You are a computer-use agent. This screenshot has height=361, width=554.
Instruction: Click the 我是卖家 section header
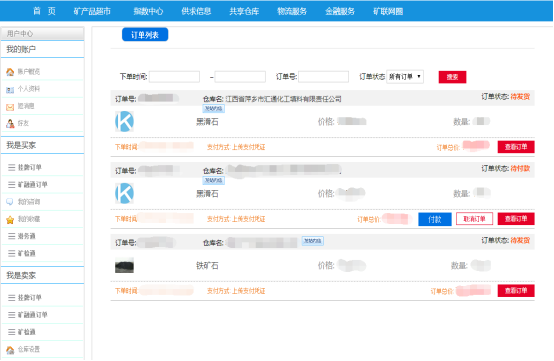(x=21, y=276)
